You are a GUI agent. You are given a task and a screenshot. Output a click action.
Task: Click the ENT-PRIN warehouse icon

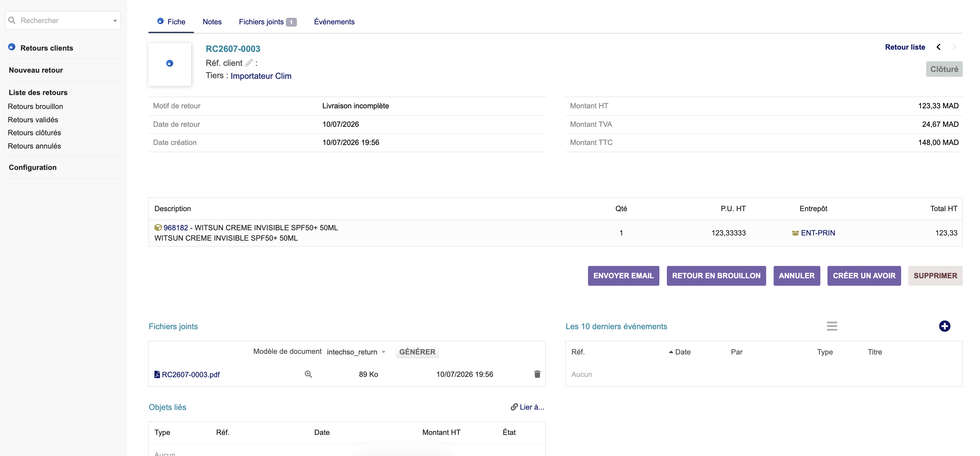pos(795,233)
